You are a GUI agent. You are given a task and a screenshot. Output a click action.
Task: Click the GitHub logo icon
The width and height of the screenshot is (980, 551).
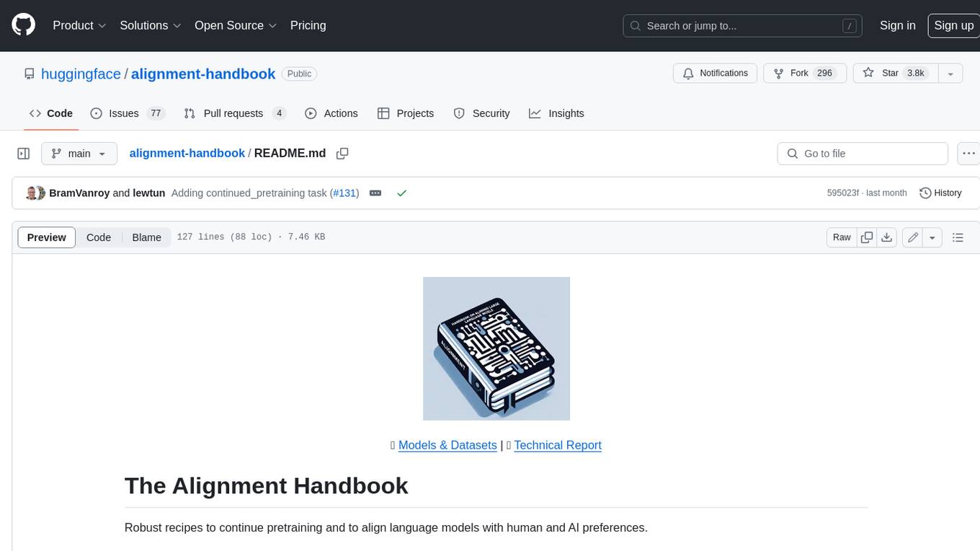[x=24, y=25]
